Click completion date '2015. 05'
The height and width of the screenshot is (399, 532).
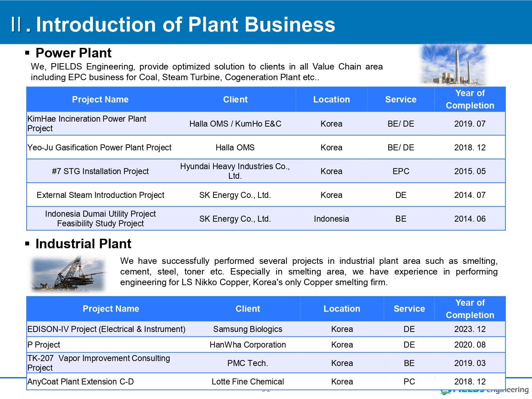click(470, 171)
